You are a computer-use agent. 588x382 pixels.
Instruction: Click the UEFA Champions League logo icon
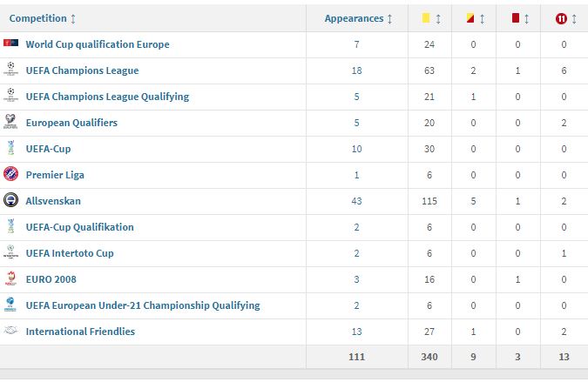click(10, 70)
